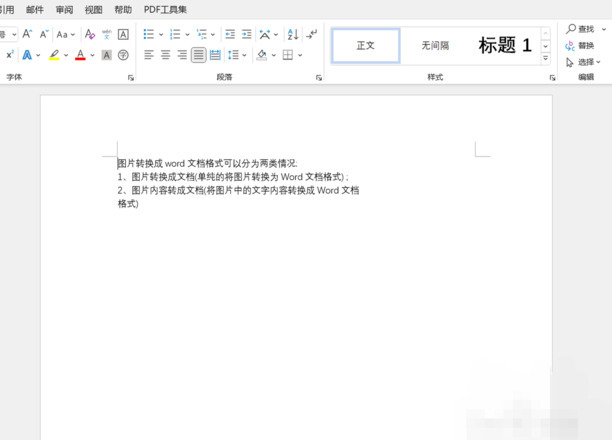
Task: Open the Font dialog launcher
Action: (131, 78)
